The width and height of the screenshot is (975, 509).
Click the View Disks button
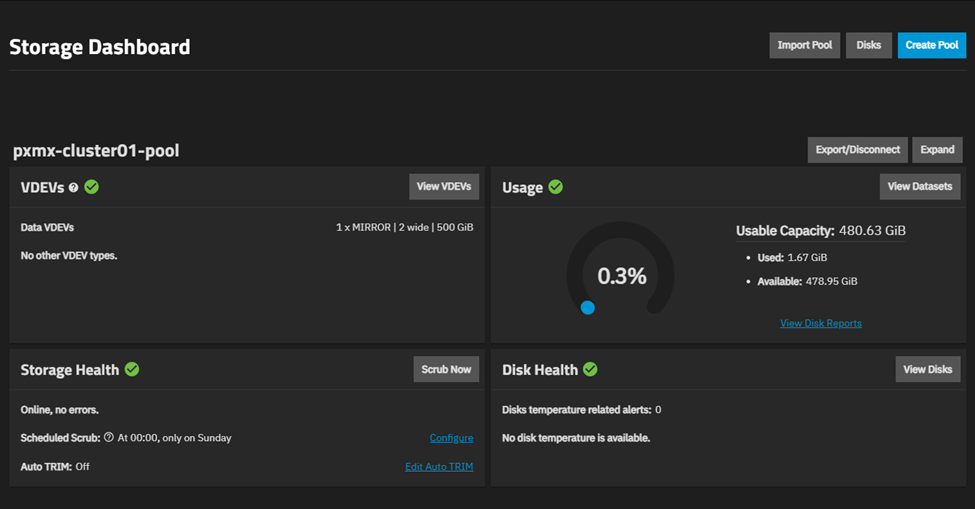tap(927, 369)
